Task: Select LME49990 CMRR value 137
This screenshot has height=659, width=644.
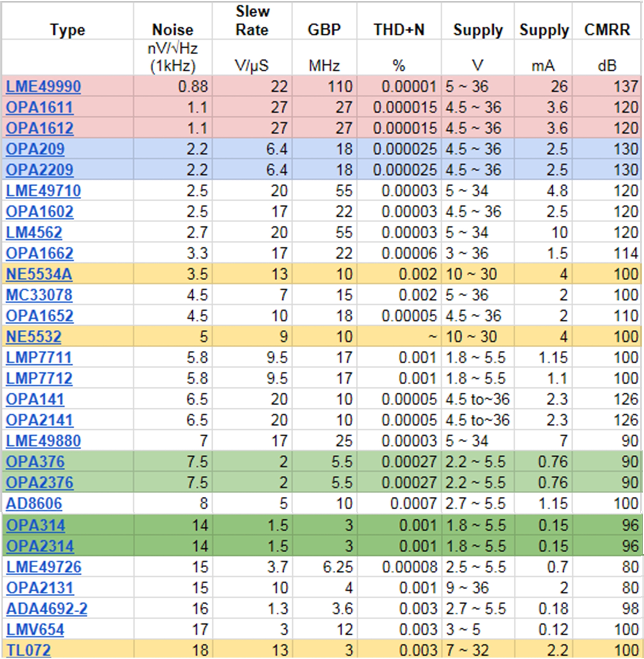Action: tap(625, 86)
